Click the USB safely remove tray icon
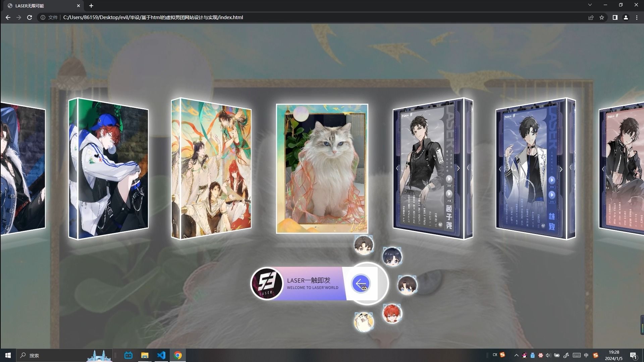This screenshot has height=362, width=644. [x=533, y=355]
